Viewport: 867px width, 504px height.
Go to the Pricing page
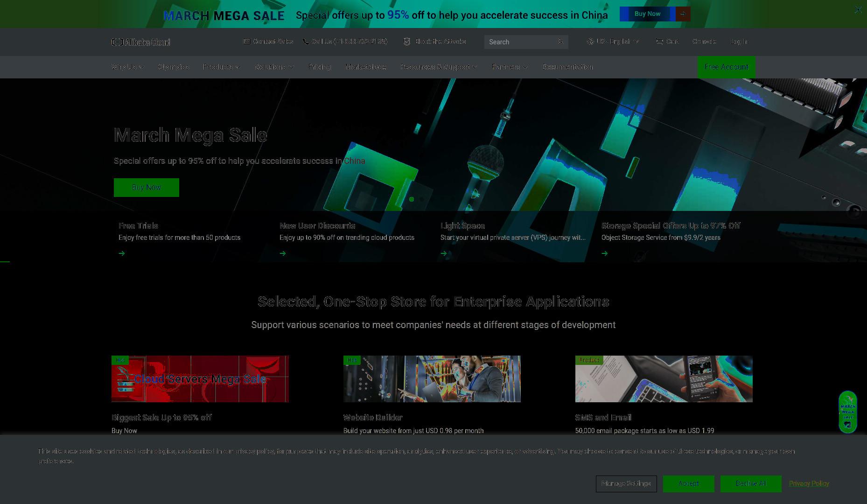click(x=320, y=67)
